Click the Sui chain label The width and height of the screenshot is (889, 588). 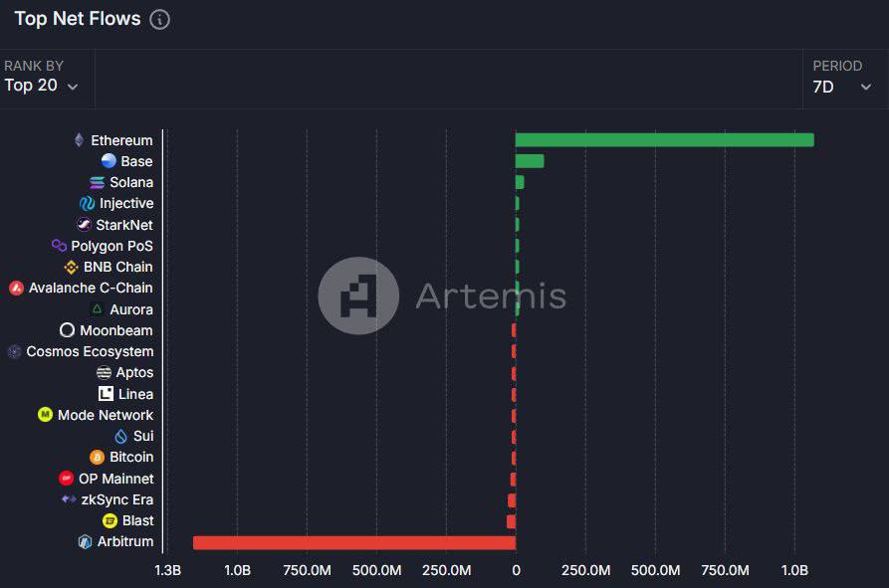[x=143, y=436]
